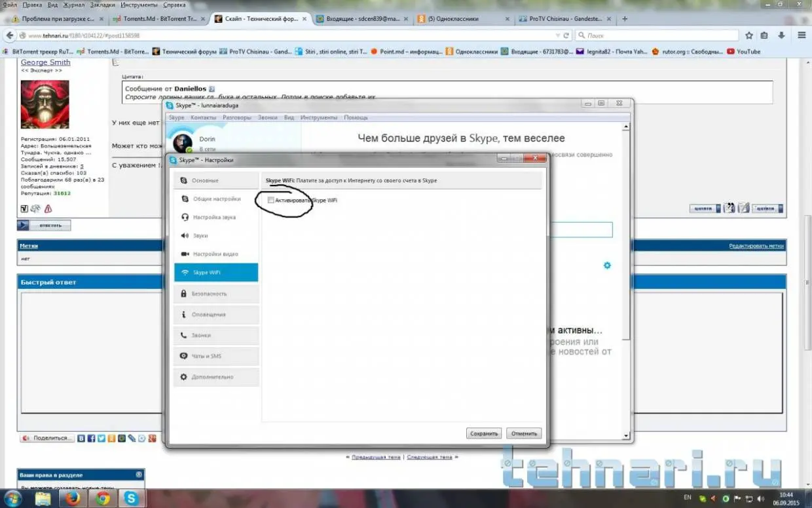This screenshot has height=508, width=812.
Task: Click the Firefox 'Поиск' search box
Action: click(656, 35)
